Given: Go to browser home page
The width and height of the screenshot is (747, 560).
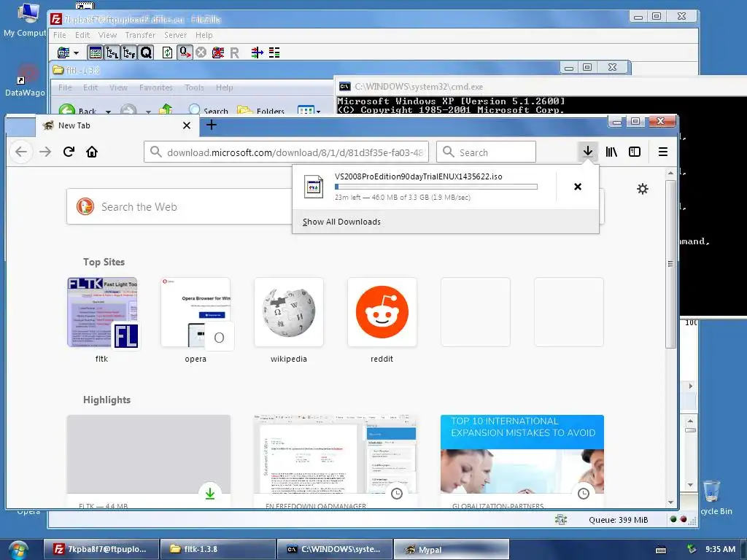Looking at the screenshot, I should tap(92, 152).
